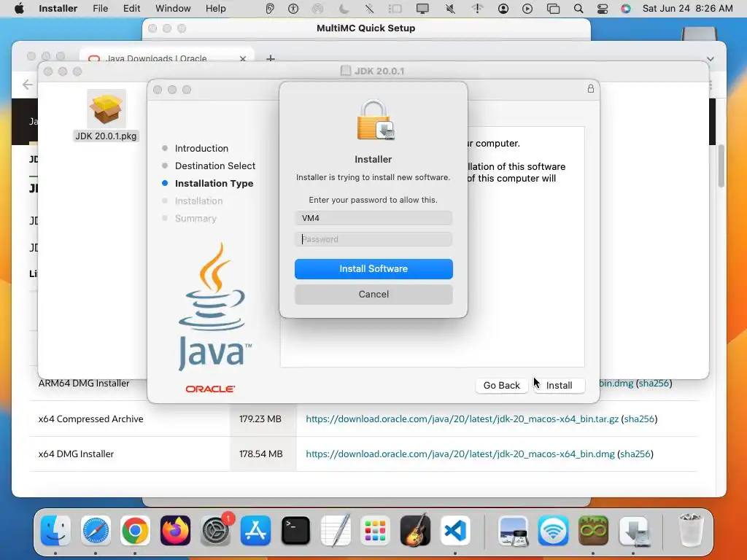Open the Apple menu
The width and height of the screenshot is (747, 560).
point(19,9)
